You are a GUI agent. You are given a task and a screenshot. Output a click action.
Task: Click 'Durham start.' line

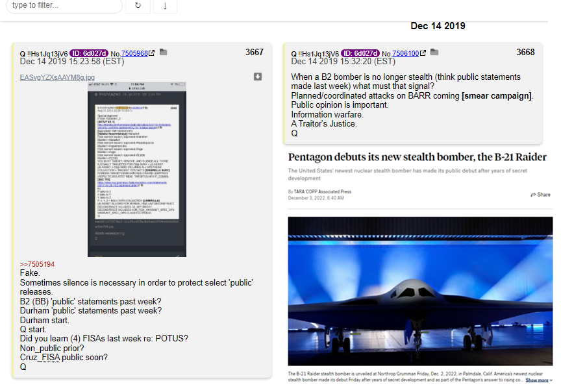44,320
